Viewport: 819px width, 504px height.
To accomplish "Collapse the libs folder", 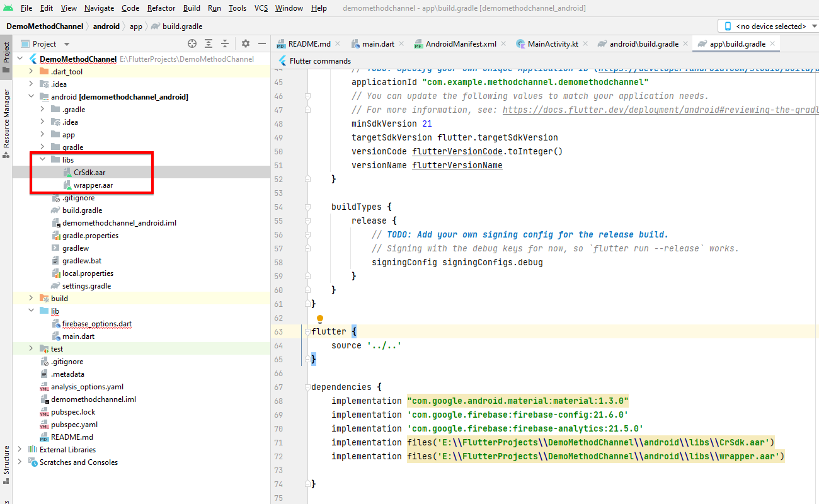I will click(x=43, y=160).
